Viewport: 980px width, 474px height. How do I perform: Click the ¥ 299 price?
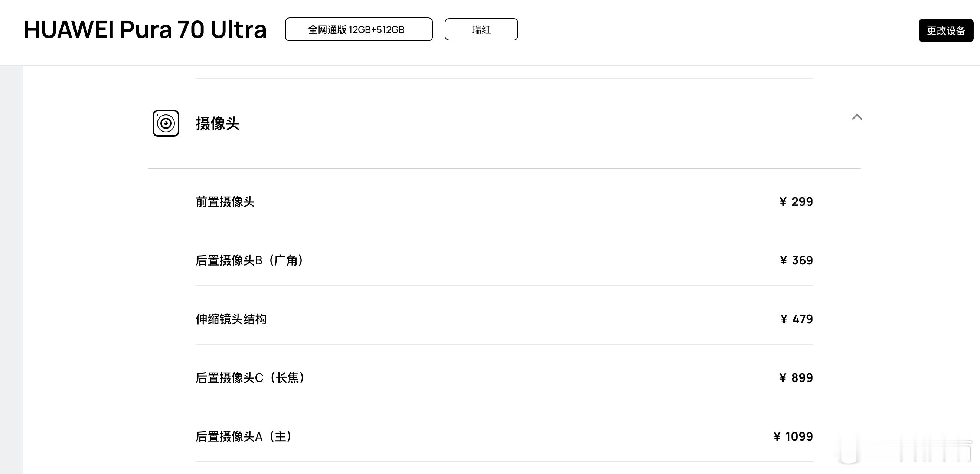796,202
